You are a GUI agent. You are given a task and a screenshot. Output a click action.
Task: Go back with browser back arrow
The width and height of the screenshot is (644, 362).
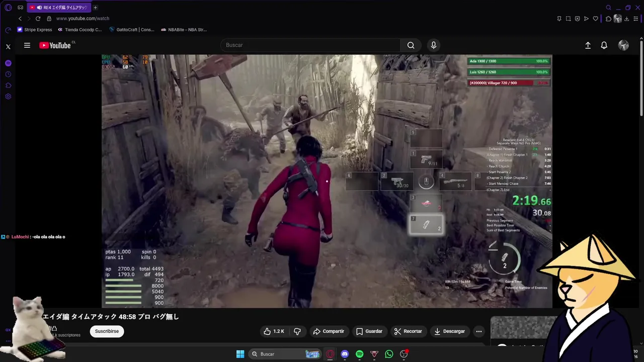tap(20, 19)
